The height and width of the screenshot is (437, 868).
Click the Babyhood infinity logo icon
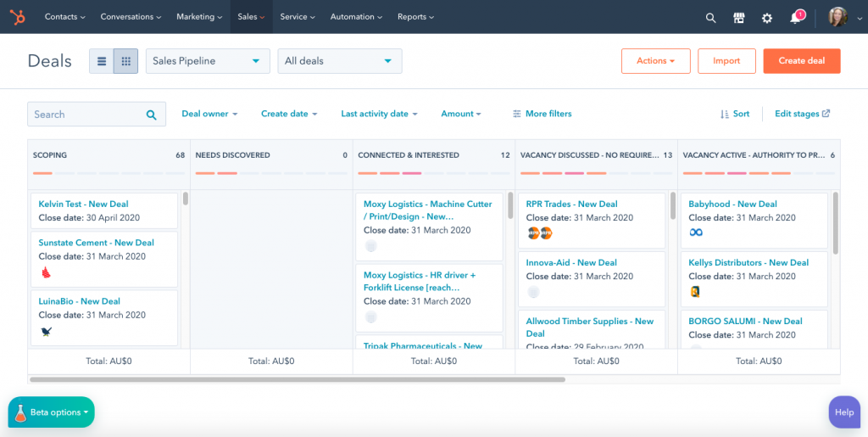696,233
